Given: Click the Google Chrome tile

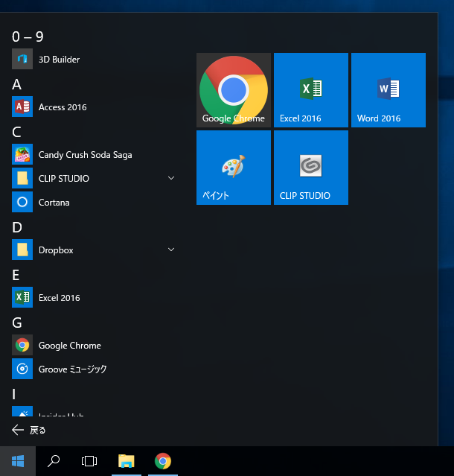Looking at the screenshot, I should point(234,90).
